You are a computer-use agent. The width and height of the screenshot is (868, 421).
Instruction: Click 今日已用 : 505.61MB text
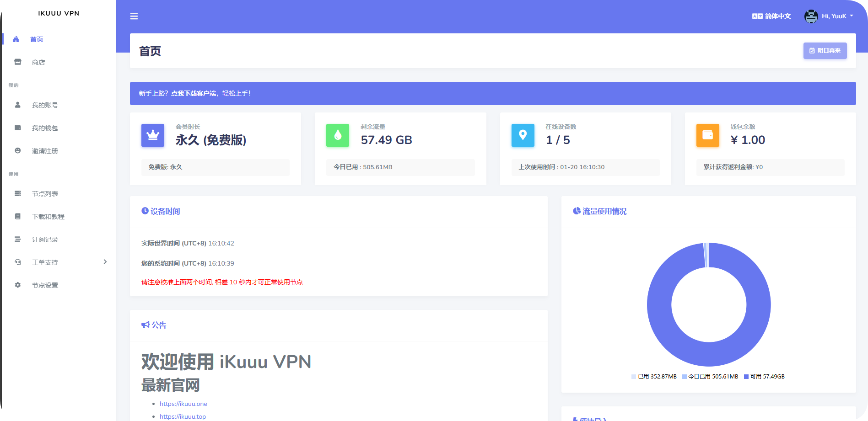363,167
